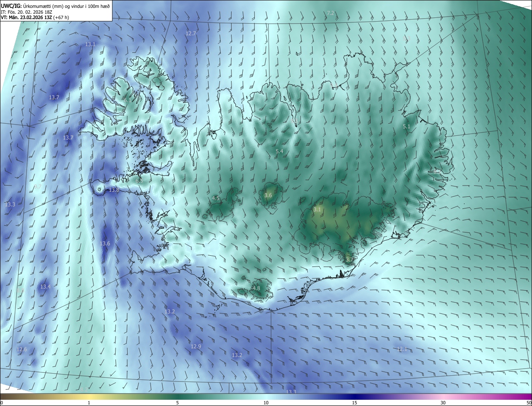Screen dimensions: 532x406
Task: Click the 1 tick on the color scale
Action: (89, 403)
